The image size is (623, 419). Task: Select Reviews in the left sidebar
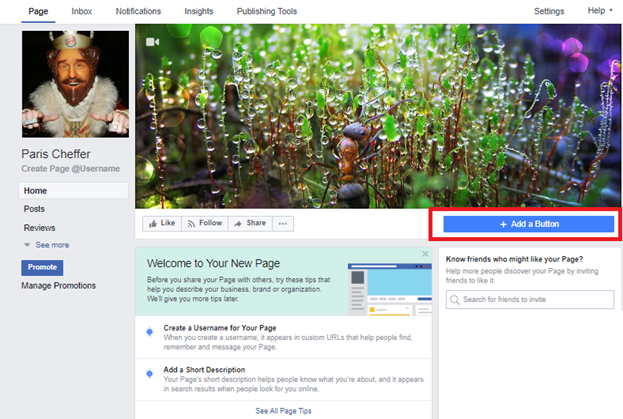click(x=39, y=228)
